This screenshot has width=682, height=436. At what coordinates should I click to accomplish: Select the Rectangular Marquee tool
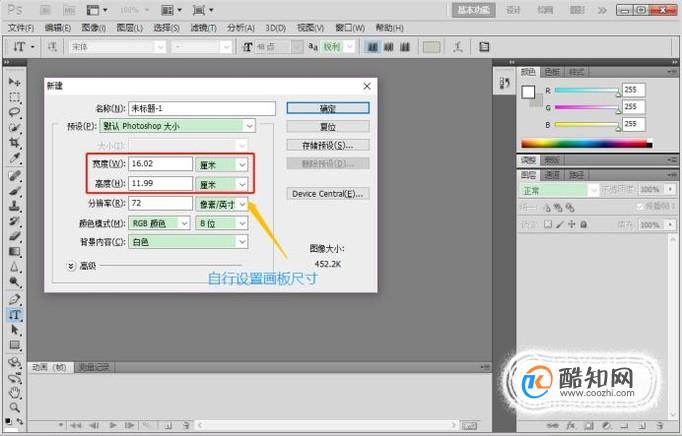pyautogui.click(x=14, y=97)
